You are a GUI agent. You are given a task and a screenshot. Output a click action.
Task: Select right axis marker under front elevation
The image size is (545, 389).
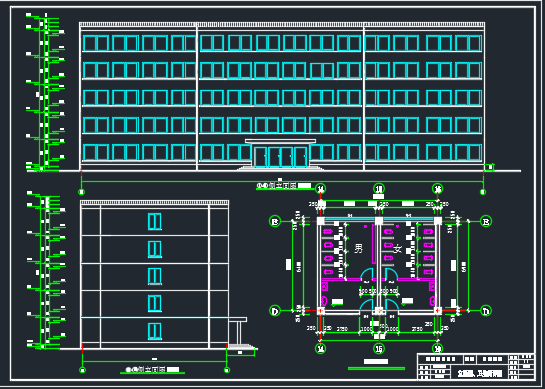pyautogui.click(x=483, y=192)
